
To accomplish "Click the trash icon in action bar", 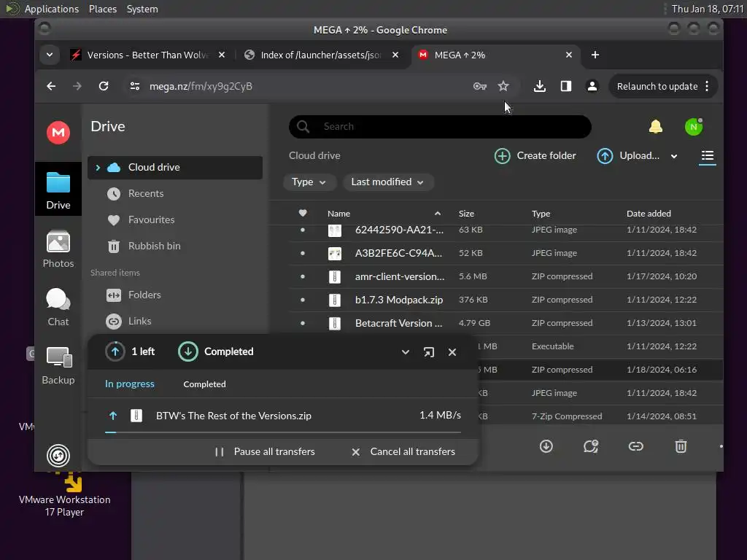I will pos(681,446).
